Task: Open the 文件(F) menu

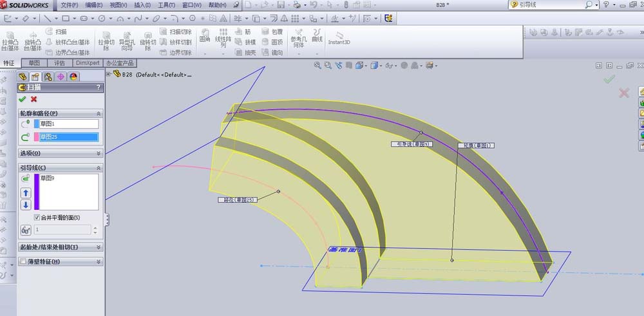Action: [70, 5]
